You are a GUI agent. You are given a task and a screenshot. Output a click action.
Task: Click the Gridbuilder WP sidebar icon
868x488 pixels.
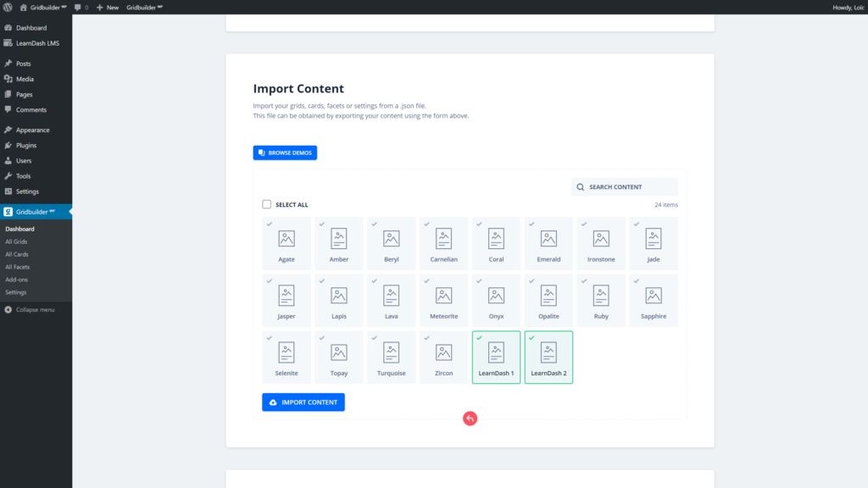point(8,212)
